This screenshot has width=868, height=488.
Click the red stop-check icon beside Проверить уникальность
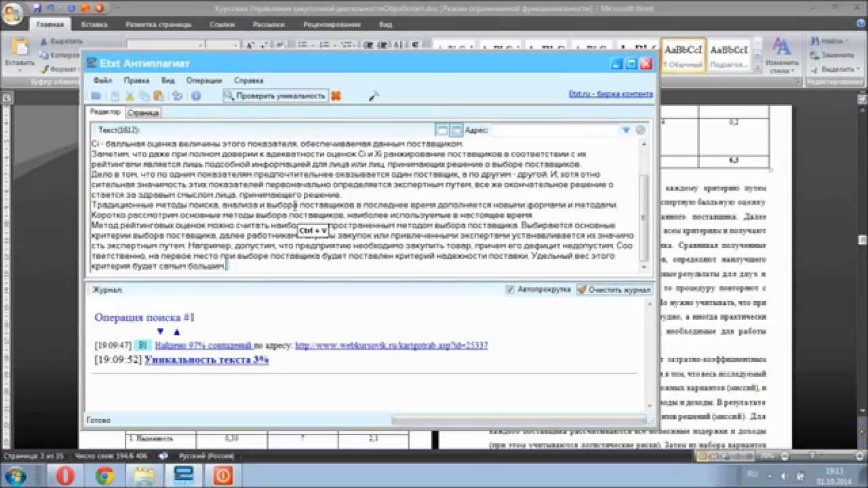[336, 96]
